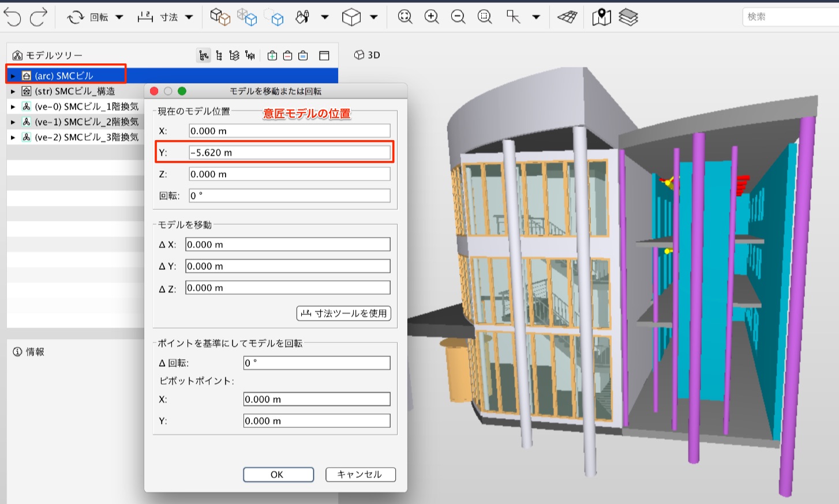Click the pivot point X field
The height and width of the screenshot is (504, 839).
317,399
